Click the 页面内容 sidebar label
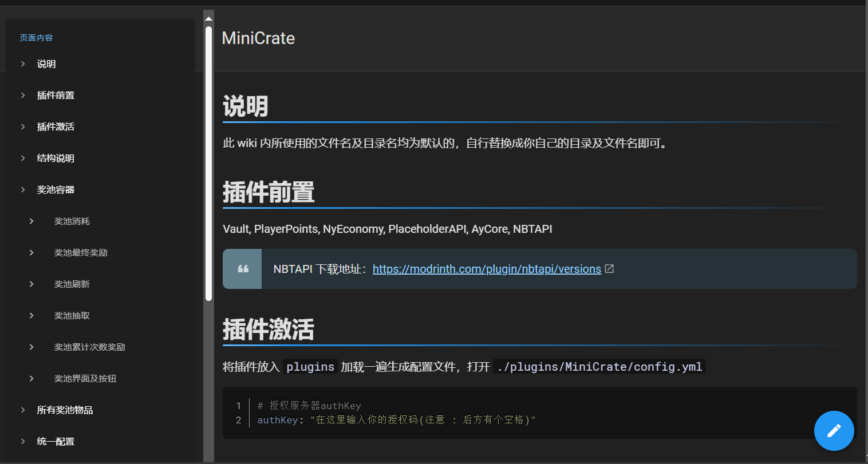This screenshot has height=464, width=868. 36,38
